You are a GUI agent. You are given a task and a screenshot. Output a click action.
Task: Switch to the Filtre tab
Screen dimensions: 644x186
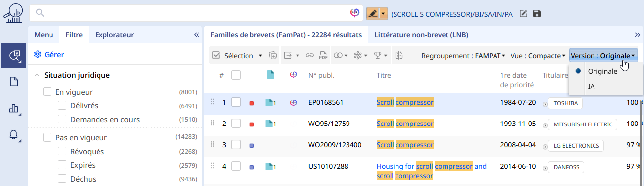pos(74,35)
